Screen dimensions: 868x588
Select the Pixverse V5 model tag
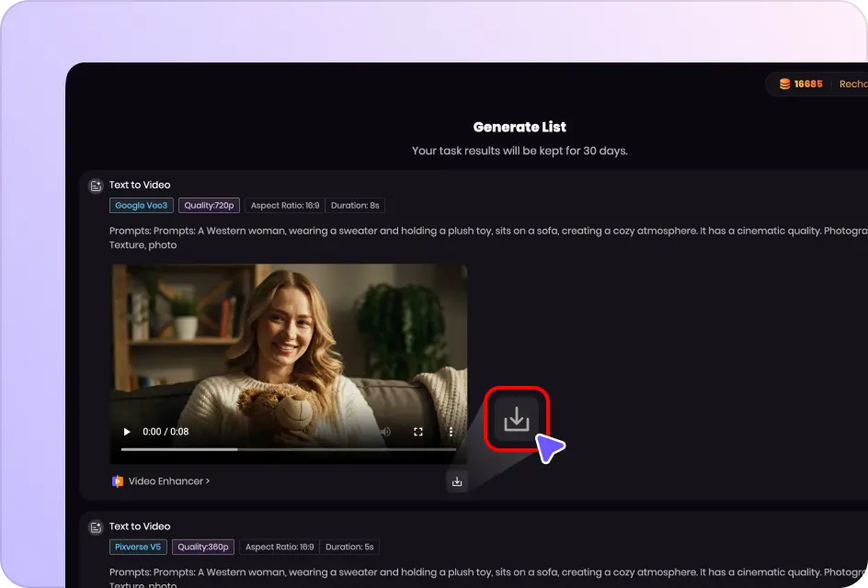point(138,547)
